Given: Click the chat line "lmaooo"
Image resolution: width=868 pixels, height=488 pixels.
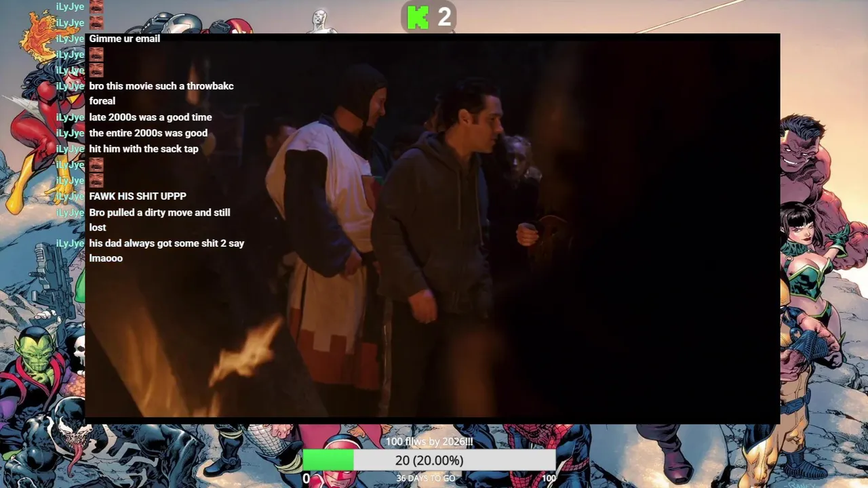Looking at the screenshot, I should tap(106, 258).
